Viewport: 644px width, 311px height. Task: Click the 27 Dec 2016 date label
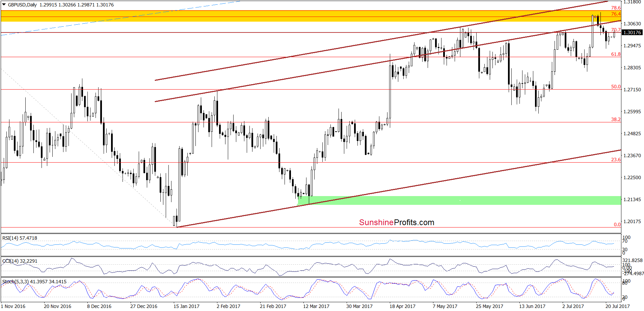144,306
